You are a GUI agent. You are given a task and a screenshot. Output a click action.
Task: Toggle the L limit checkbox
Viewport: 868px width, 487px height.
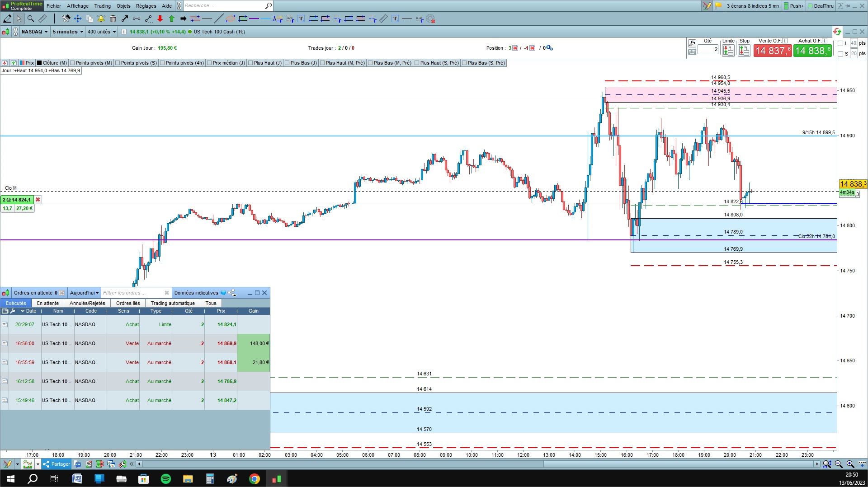coord(840,43)
